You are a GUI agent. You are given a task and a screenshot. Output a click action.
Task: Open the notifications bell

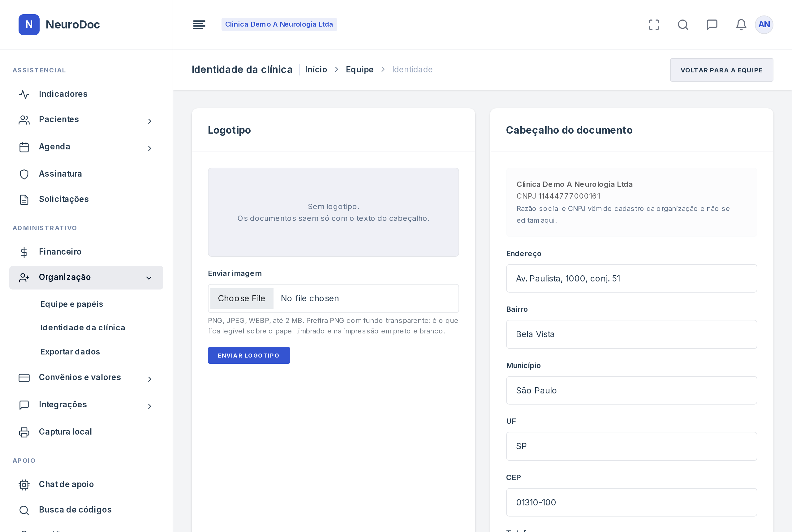pyautogui.click(x=741, y=24)
